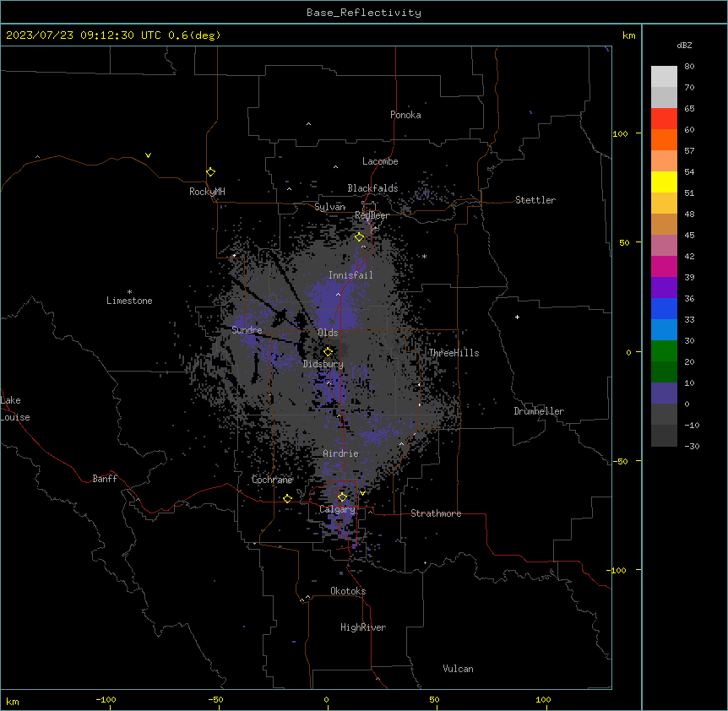The height and width of the screenshot is (711, 728).
Task: Click the Airdrie city label
Action: coord(341,453)
